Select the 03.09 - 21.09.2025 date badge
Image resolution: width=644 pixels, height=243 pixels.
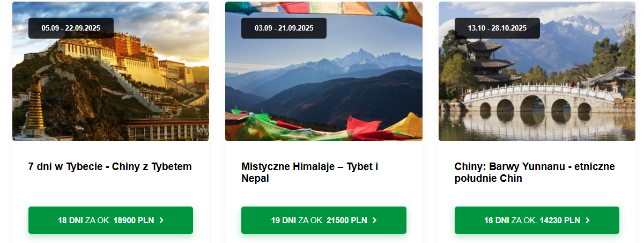tap(284, 28)
